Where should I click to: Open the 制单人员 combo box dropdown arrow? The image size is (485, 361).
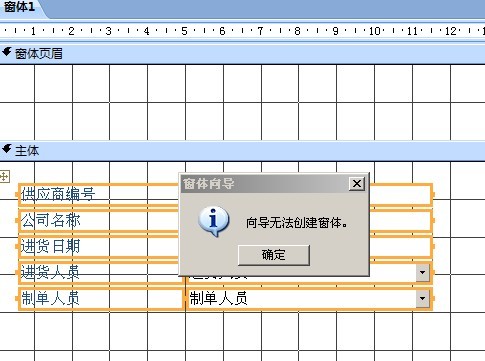click(x=422, y=298)
